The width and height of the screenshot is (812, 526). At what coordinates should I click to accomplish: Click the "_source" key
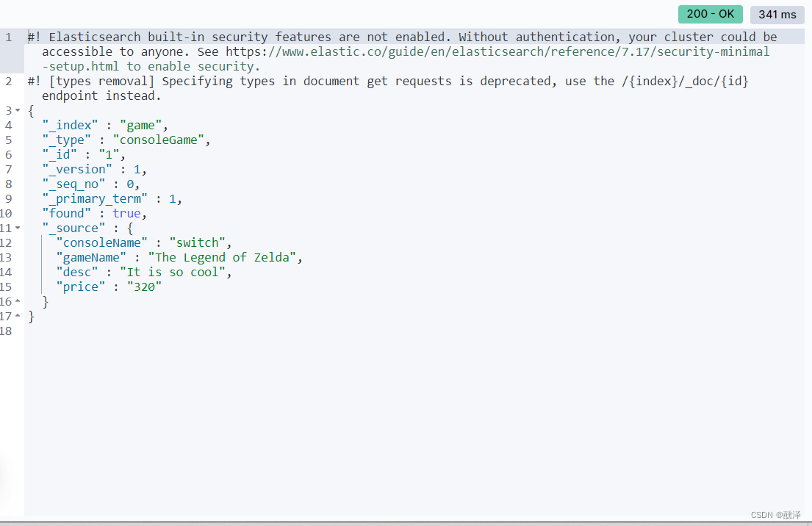pos(73,228)
